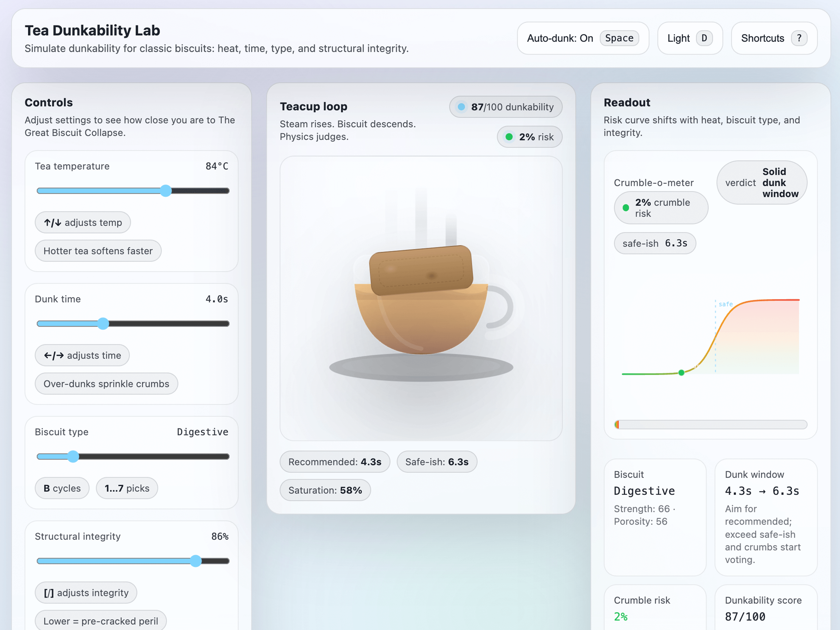The image size is (840, 630).
Task: Click the 2% crumble risk pill
Action: (x=661, y=208)
